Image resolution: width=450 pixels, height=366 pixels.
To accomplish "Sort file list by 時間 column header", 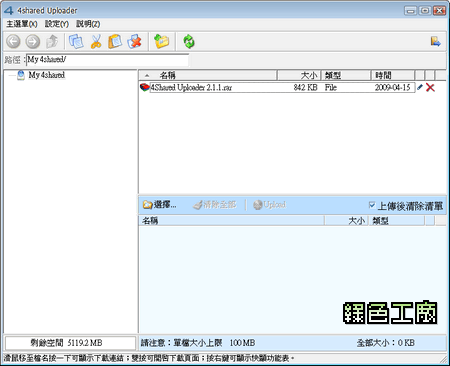I will click(x=393, y=75).
